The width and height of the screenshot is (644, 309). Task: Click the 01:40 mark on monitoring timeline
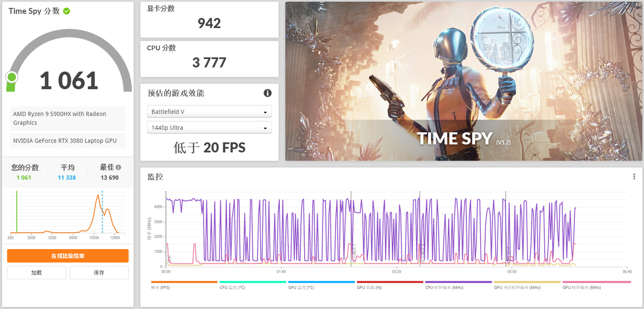pos(281,272)
